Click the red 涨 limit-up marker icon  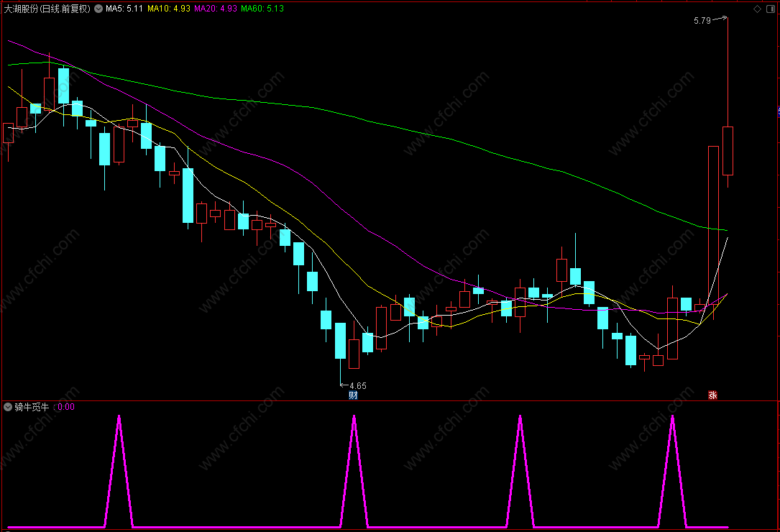click(x=712, y=395)
